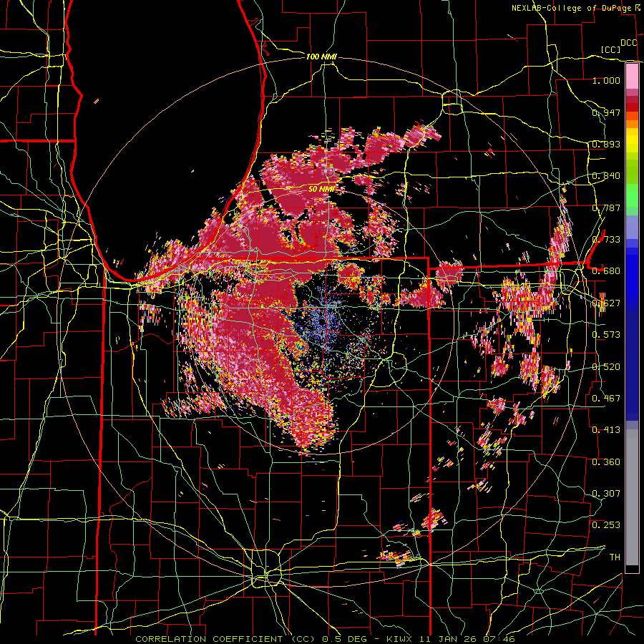Select the 0.947 scale value
The width and height of the screenshot is (644, 644).
(606, 112)
